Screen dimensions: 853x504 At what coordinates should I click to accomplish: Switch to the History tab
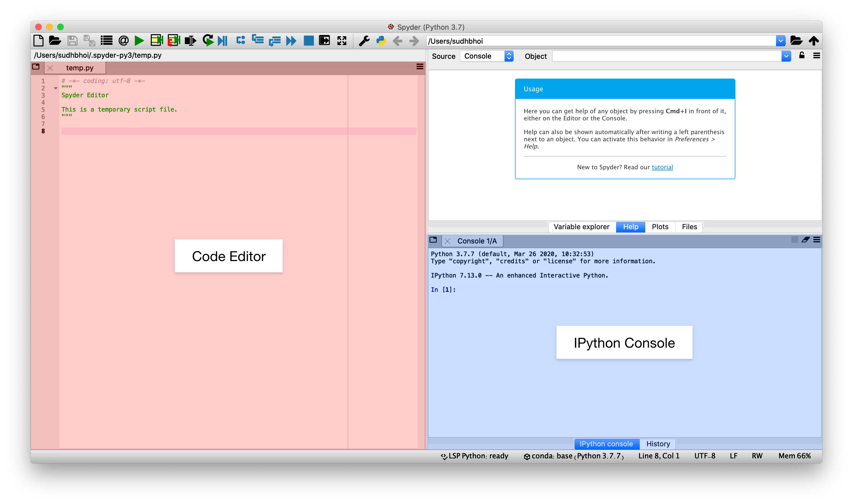658,444
